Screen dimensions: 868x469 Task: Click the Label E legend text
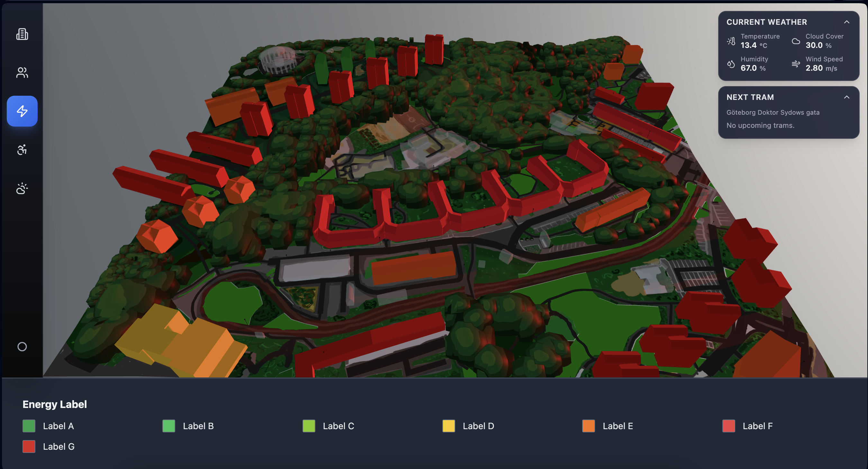[x=618, y=426]
